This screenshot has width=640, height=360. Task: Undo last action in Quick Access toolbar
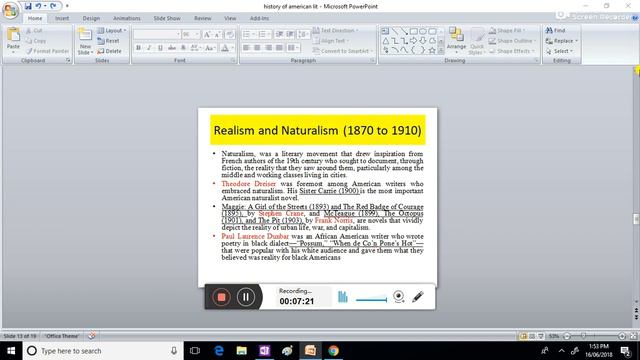click(38, 6)
